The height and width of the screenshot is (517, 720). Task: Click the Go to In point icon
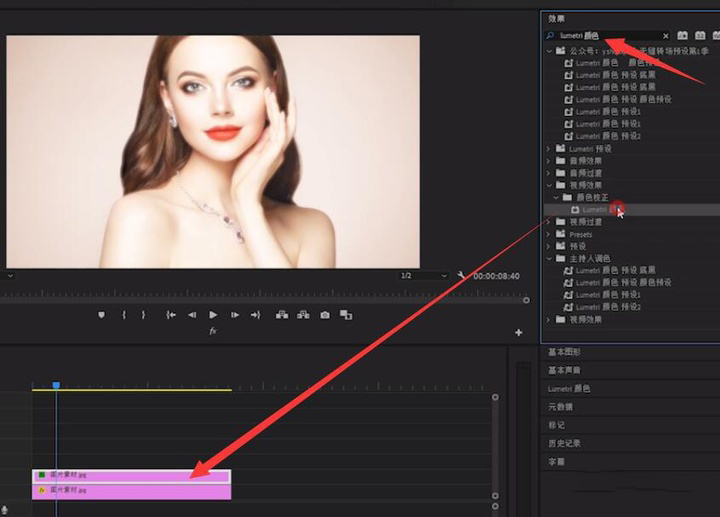tap(171, 315)
